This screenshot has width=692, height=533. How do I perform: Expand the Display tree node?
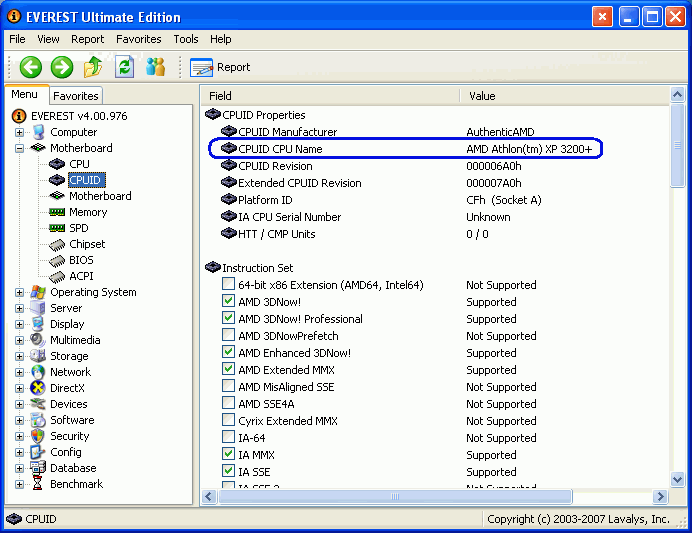coord(19,324)
